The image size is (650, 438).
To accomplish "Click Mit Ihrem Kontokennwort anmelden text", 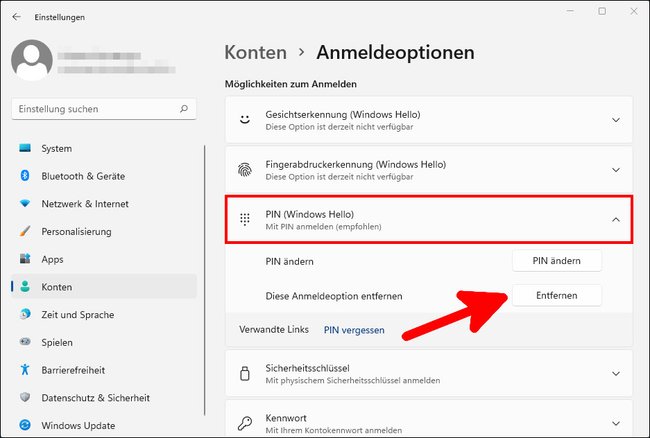I will [334, 430].
